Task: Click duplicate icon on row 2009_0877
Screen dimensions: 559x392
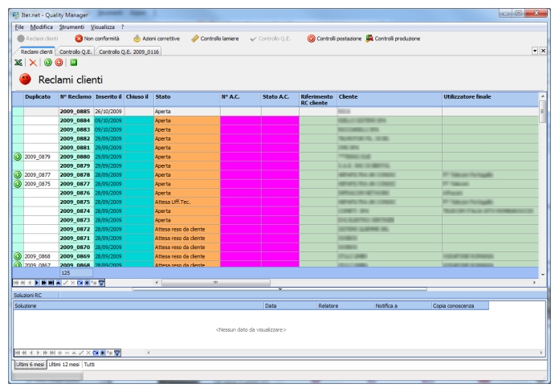Action: coord(18,184)
